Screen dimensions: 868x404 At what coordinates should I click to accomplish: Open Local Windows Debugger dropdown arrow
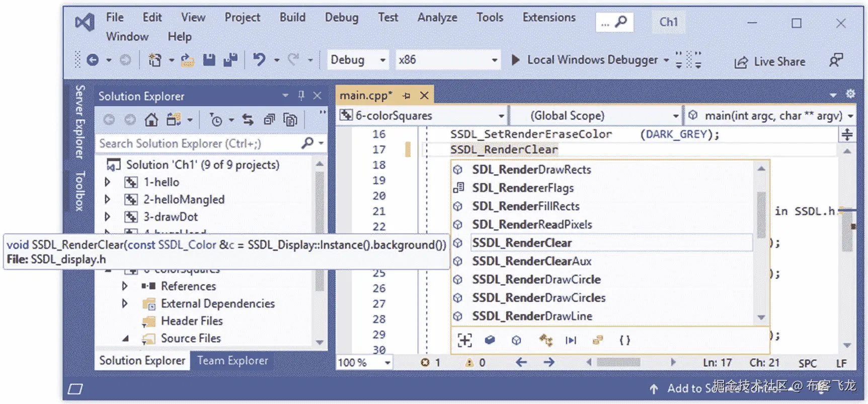pos(666,60)
